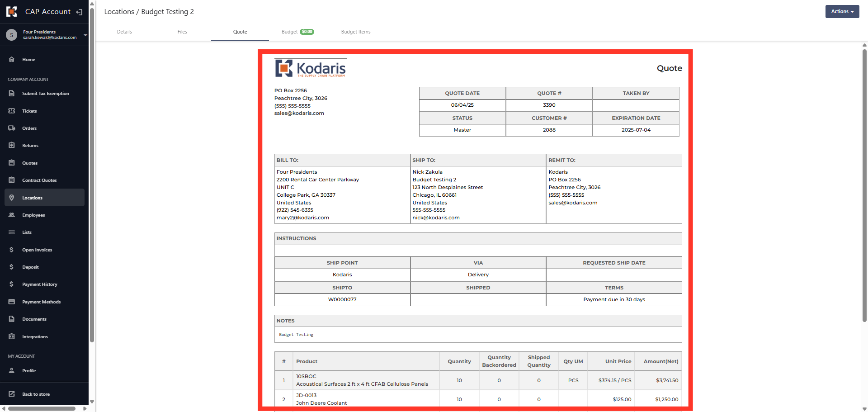This screenshot has height=412, width=868.
Task: Click the email nick@kodaris.com
Action: click(x=436, y=218)
